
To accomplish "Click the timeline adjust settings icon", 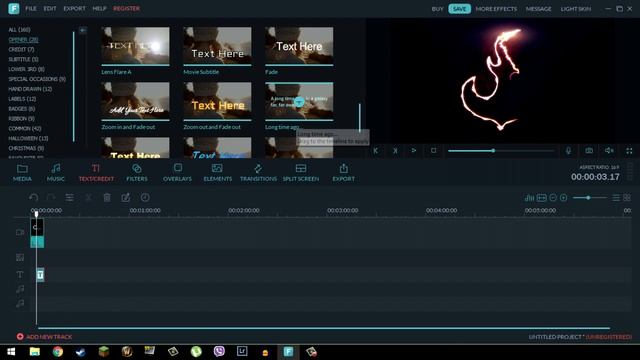I will [x=69, y=198].
